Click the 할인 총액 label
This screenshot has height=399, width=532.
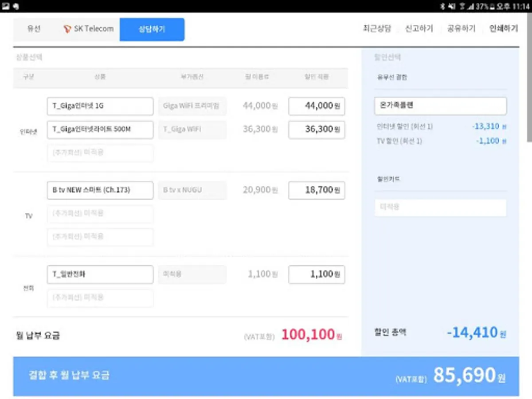click(391, 332)
